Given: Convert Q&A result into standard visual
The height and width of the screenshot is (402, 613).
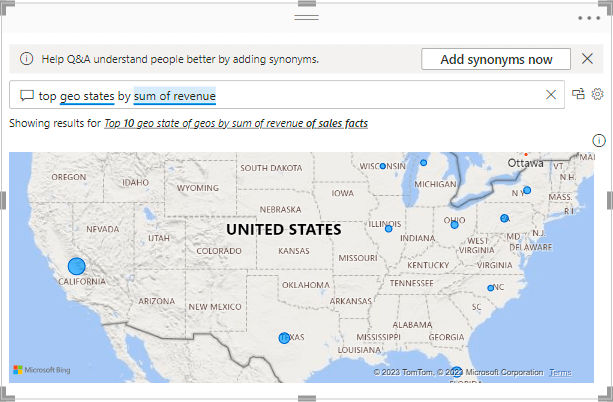Looking at the screenshot, I should (578, 94).
